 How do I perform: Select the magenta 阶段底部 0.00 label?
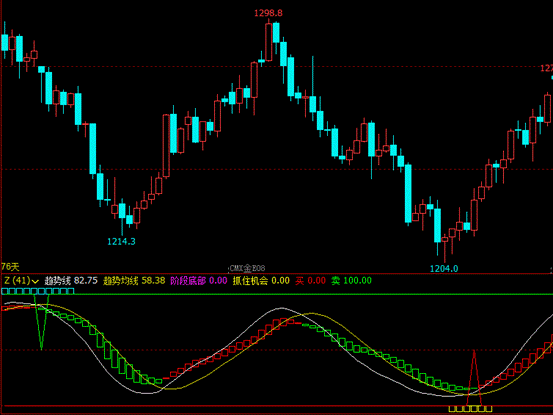pyautogui.click(x=199, y=281)
